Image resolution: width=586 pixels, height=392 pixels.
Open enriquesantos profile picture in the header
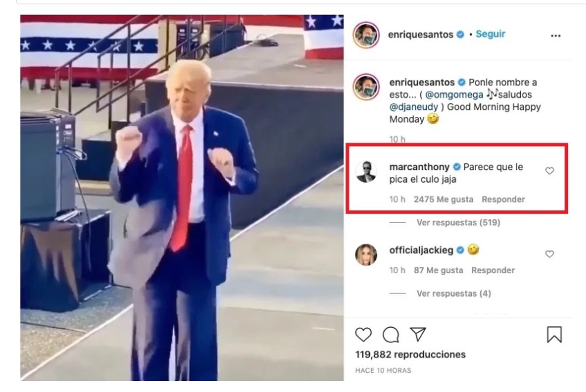[x=366, y=35]
